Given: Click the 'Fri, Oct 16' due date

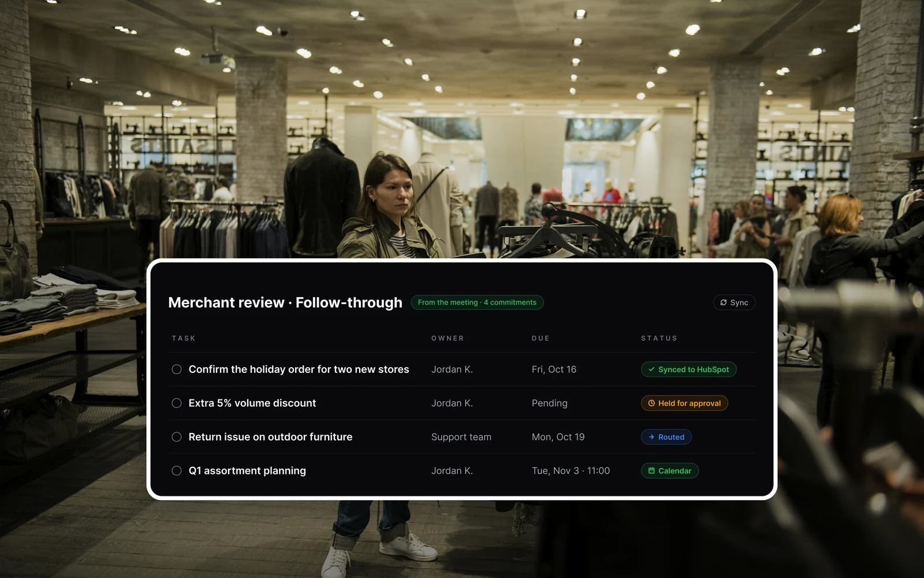Looking at the screenshot, I should coord(554,369).
